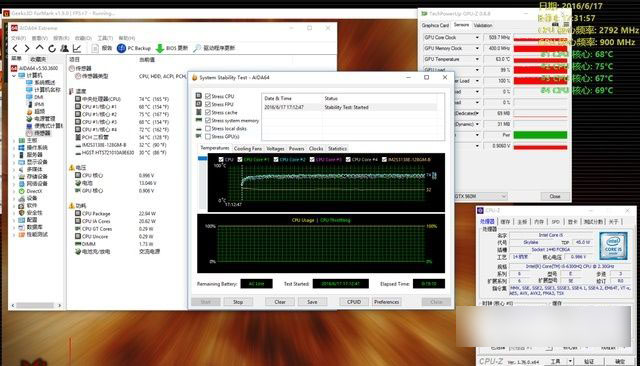Click Clear in System Stability Test

(x=280, y=302)
